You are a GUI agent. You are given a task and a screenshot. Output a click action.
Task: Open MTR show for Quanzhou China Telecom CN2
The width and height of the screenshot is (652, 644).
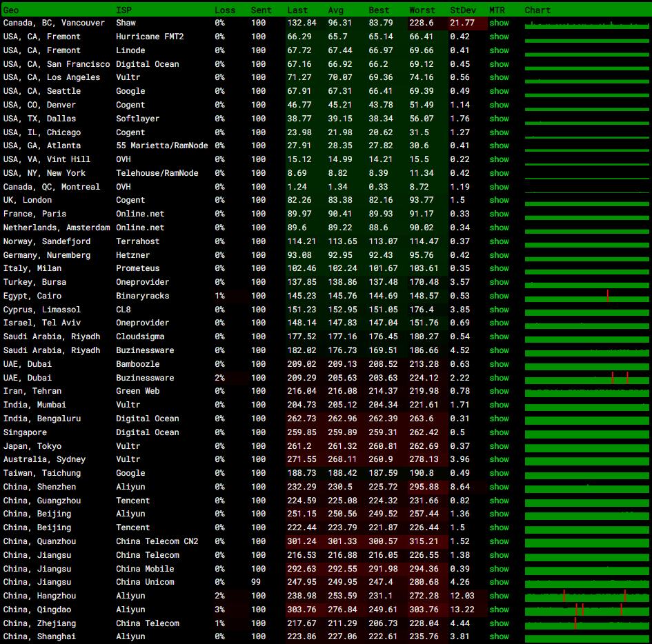click(x=499, y=541)
